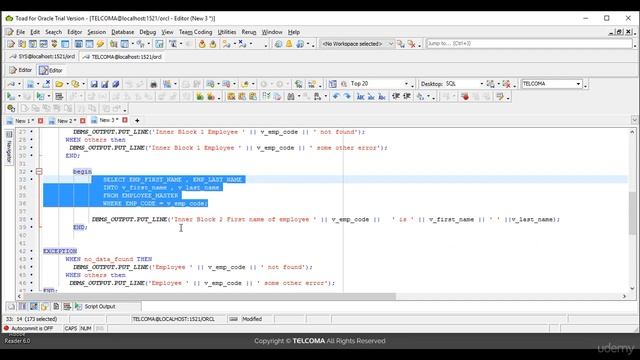Click the Open new Editor icon in main toolbar
The height and width of the screenshot is (360, 640).
11,44
